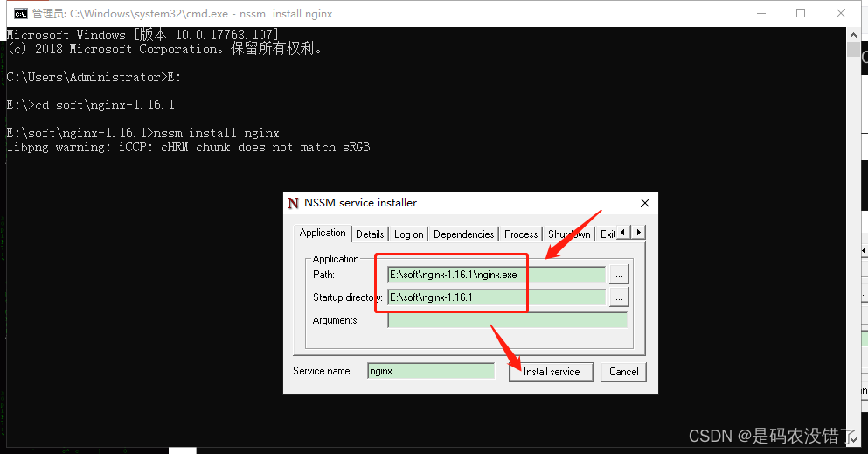Shift the tab strip left with the arrow
The width and height of the screenshot is (868, 454).
(624, 233)
